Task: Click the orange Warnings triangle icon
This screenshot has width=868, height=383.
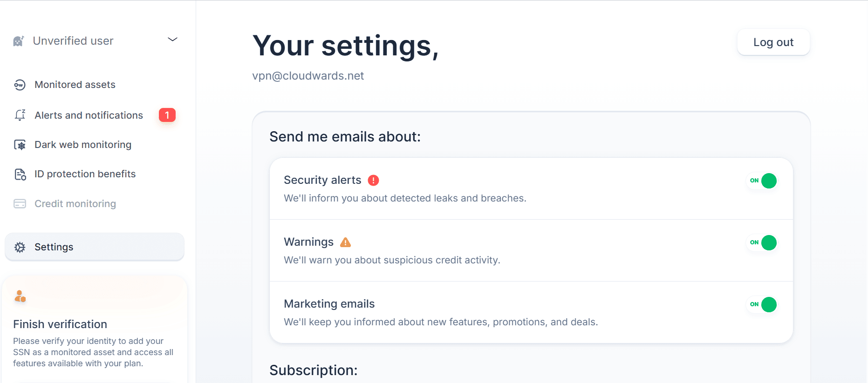Action: (x=345, y=242)
